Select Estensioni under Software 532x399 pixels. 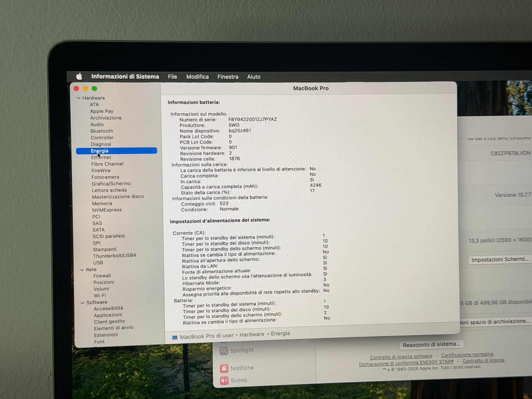106,335
